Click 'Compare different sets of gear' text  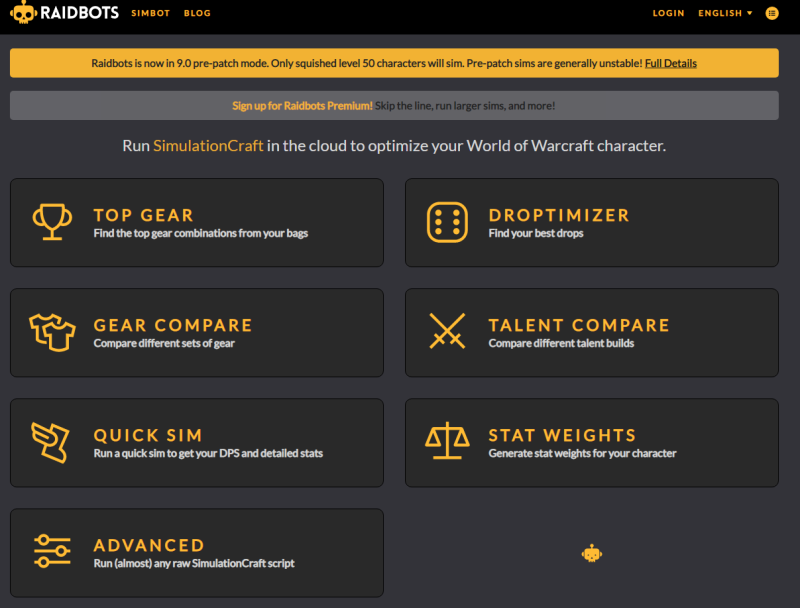point(164,343)
